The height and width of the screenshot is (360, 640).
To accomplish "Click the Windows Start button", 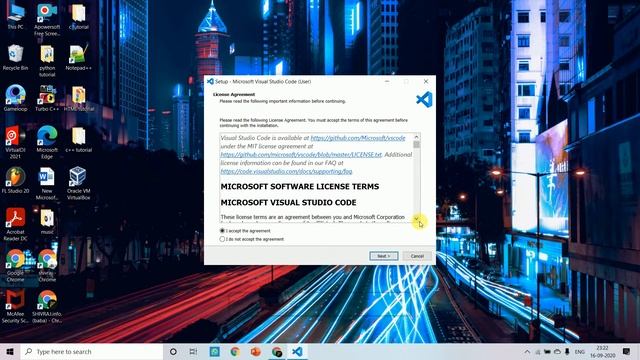I will pyautogui.click(x=10, y=351).
